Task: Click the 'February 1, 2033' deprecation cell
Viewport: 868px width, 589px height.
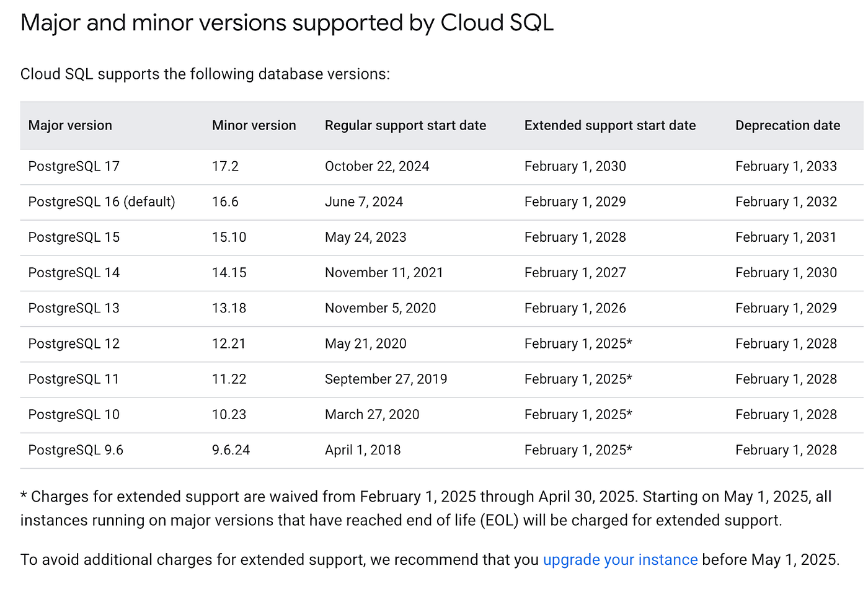Action: 786,166
